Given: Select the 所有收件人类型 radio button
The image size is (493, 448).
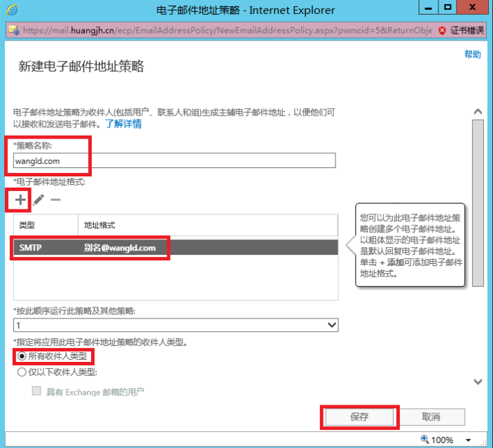Looking at the screenshot, I should (x=21, y=356).
